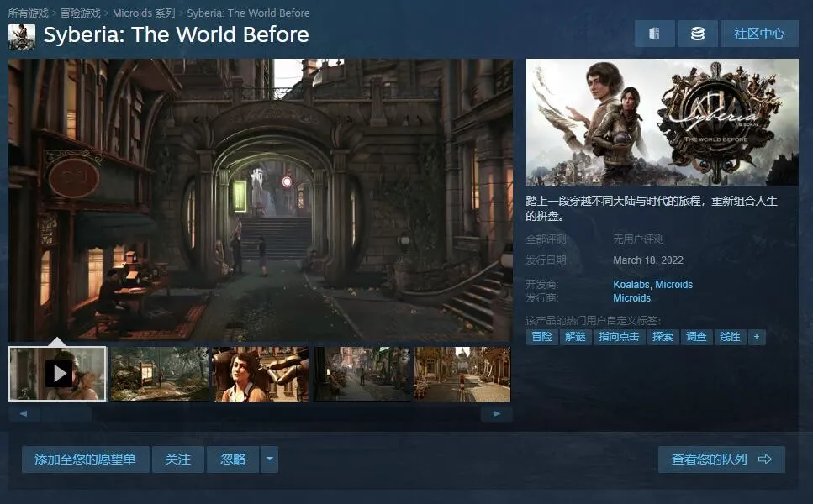Toggle 忽略 ignore for this game
Screen dimensions: 813x504
pos(233,459)
